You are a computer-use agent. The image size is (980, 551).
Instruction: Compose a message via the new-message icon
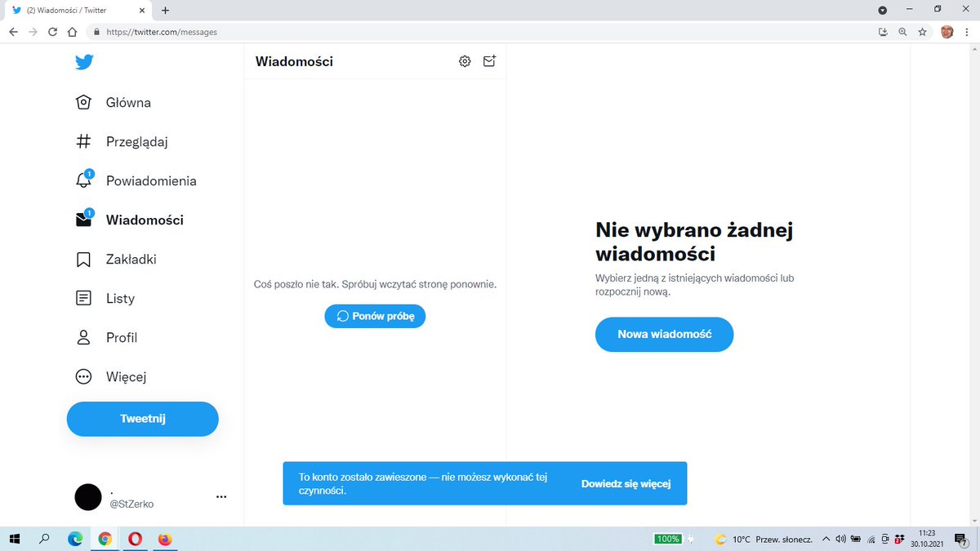[x=489, y=60]
